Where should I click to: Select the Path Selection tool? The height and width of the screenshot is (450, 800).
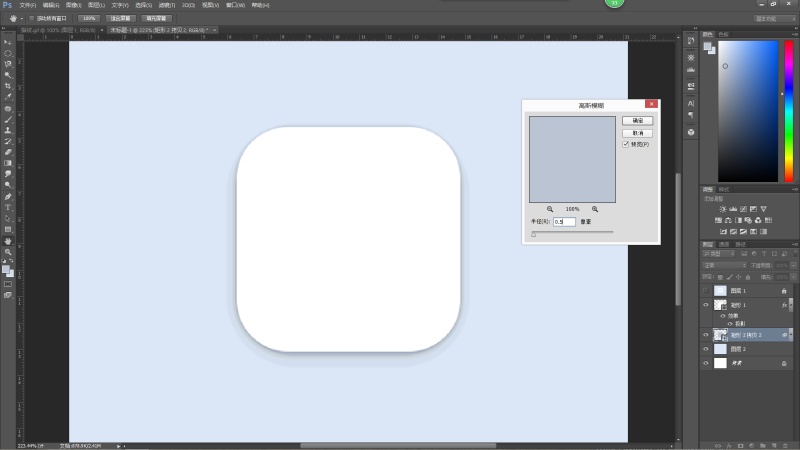click(x=8, y=218)
